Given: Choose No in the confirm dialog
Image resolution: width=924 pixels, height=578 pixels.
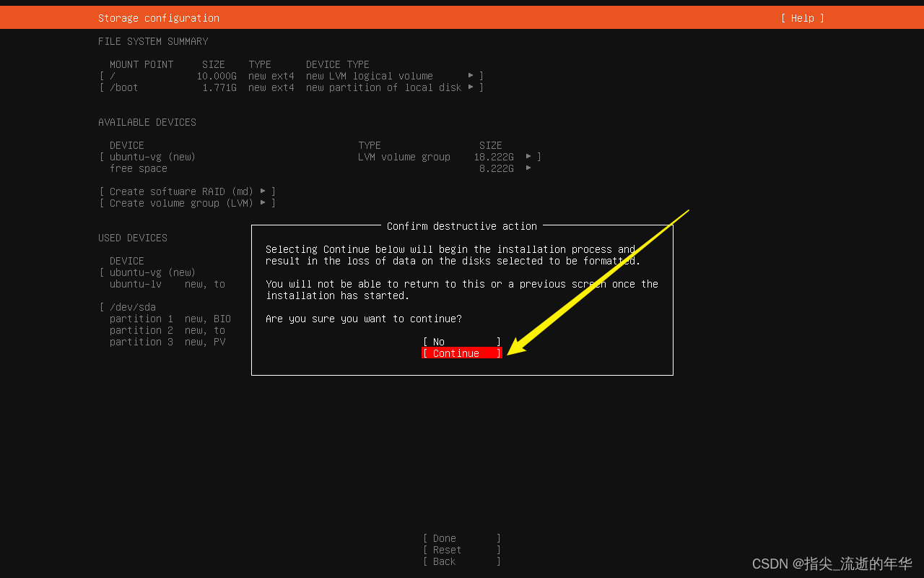Looking at the screenshot, I should tap(462, 342).
